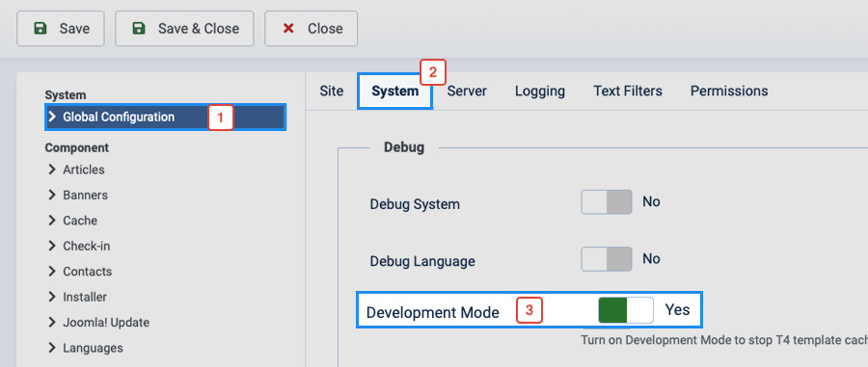Image resolution: width=868 pixels, height=367 pixels.
Task: Click the red X icon on Close
Action: point(288,28)
